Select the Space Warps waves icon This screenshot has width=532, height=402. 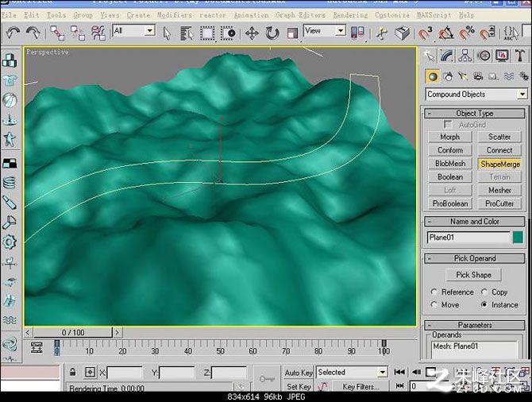tap(509, 76)
